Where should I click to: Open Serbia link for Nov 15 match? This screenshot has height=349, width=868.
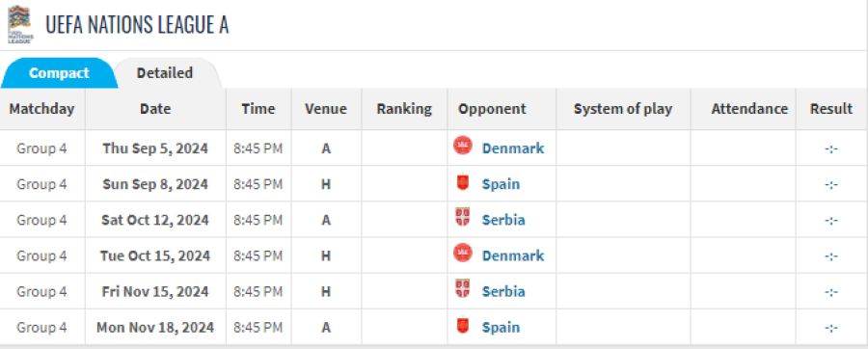pyautogui.click(x=503, y=291)
